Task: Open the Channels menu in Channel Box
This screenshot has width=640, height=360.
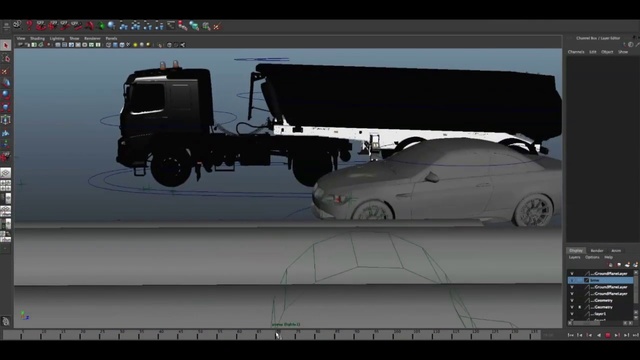Action: tap(576, 52)
